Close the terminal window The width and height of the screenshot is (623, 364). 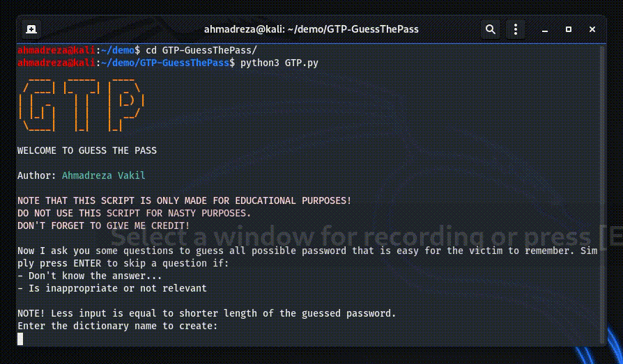coord(592,29)
